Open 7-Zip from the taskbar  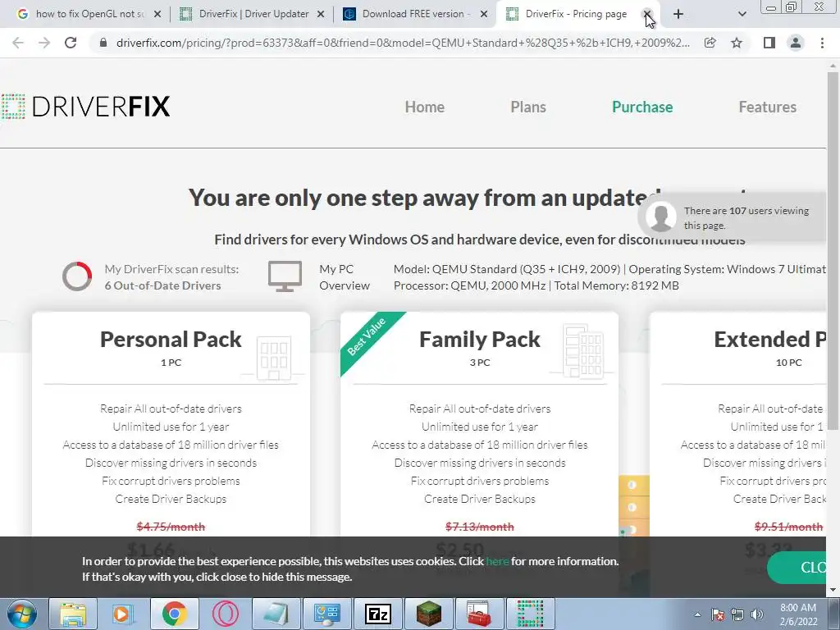pos(377,614)
